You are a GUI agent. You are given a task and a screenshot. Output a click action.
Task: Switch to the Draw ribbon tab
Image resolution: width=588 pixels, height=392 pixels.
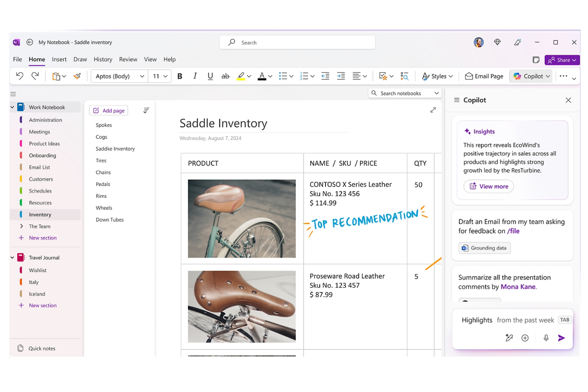pyautogui.click(x=80, y=59)
